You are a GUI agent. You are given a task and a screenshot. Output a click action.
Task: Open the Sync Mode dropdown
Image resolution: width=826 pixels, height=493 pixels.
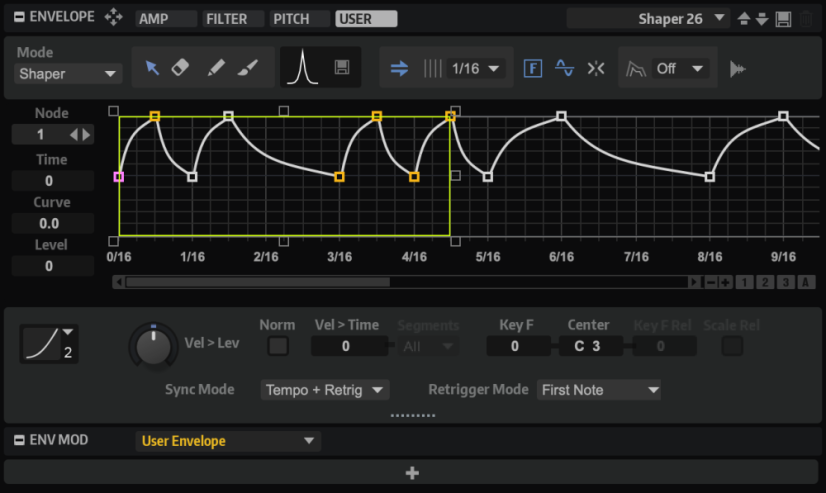(x=324, y=390)
